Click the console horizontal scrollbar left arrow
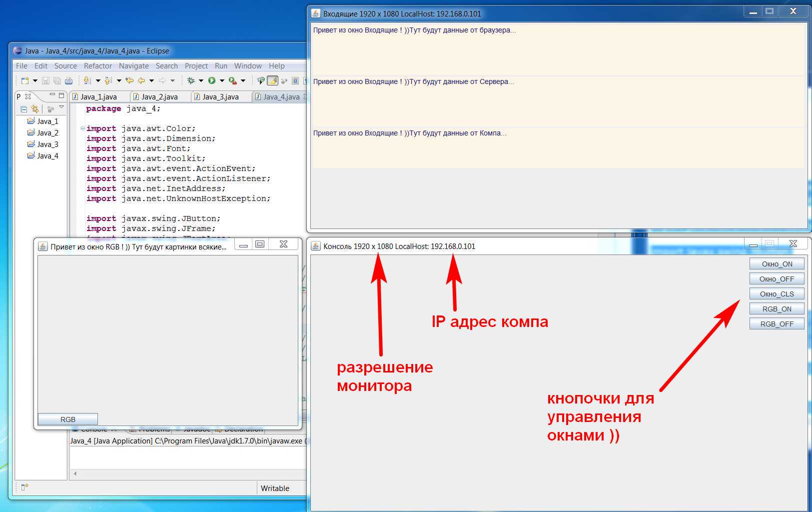Viewport: 812px width, 512px height. click(x=75, y=473)
